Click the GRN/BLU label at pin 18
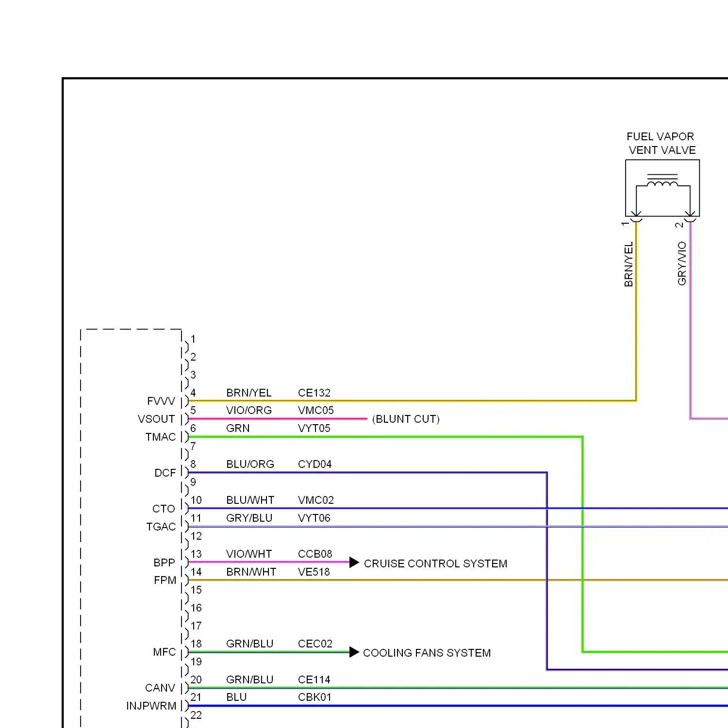This screenshot has height=728, width=728. pos(250,644)
